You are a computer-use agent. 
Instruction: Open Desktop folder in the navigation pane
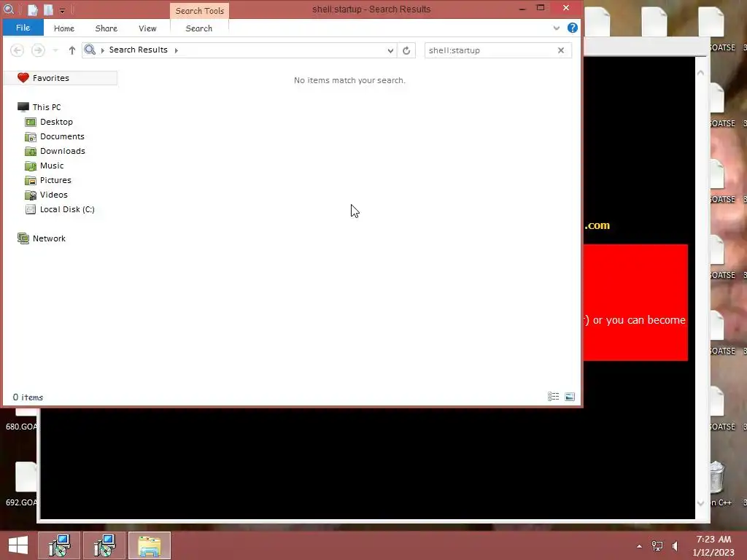click(x=56, y=122)
